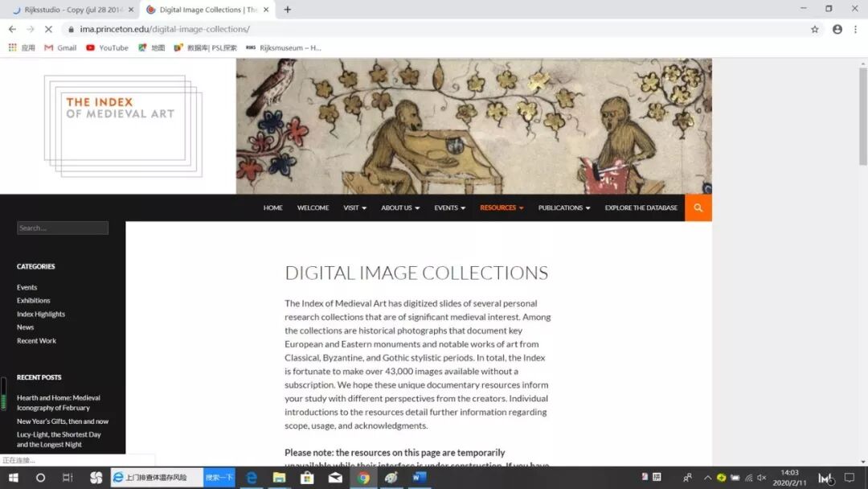The height and width of the screenshot is (489, 868).
Task: Click the taskbar search box text
Action: click(x=157, y=478)
